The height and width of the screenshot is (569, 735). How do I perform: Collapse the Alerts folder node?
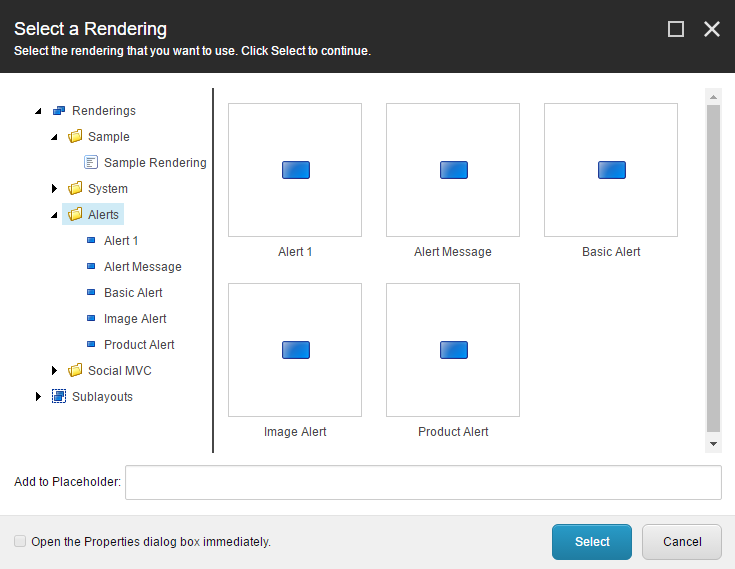(x=54, y=215)
